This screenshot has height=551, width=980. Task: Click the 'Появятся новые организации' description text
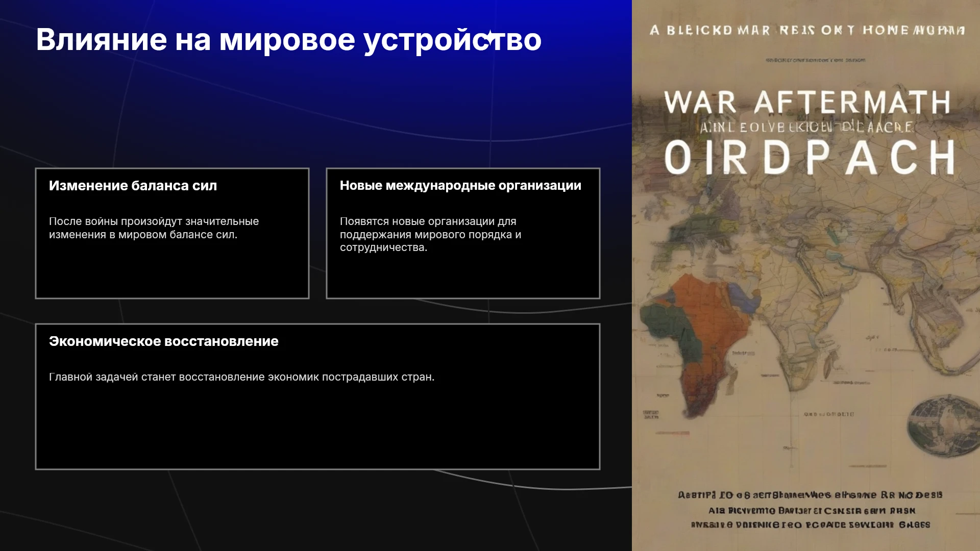click(x=430, y=234)
